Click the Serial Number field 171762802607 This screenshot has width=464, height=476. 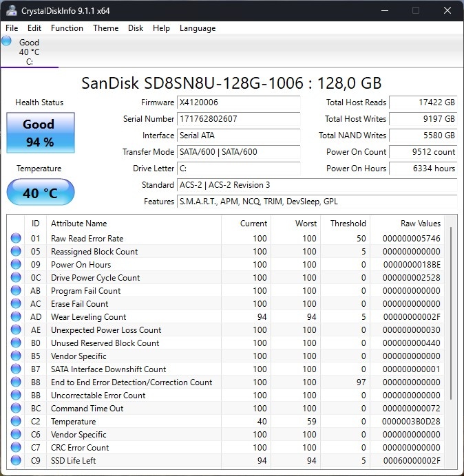coord(238,119)
